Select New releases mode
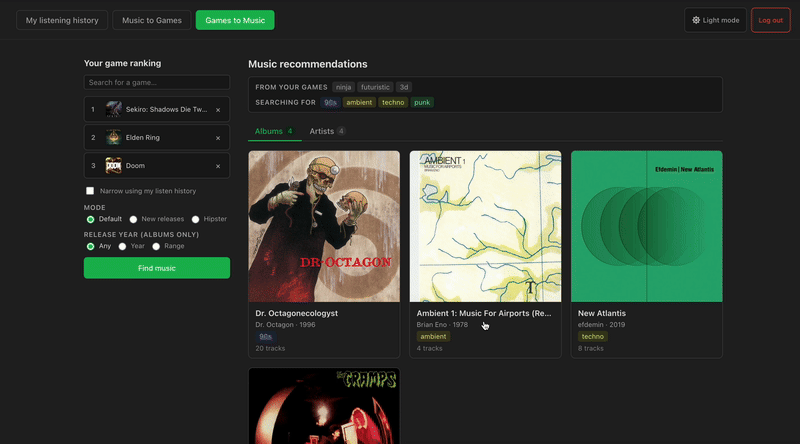The width and height of the screenshot is (800, 444). pyautogui.click(x=133, y=219)
